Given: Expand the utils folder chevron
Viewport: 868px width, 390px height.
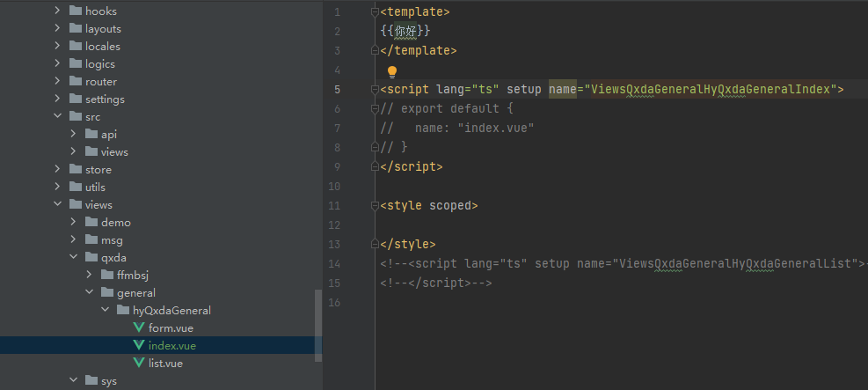Looking at the screenshot, I should click(x=57, y=187).
